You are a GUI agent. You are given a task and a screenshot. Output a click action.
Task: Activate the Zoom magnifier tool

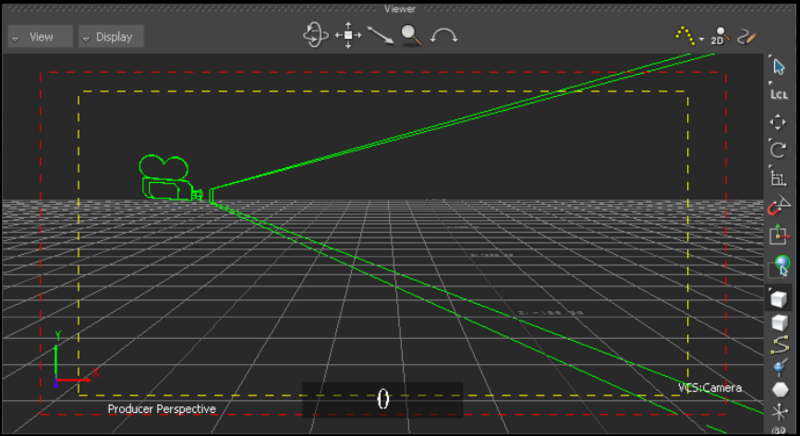(x=411, y=36)
